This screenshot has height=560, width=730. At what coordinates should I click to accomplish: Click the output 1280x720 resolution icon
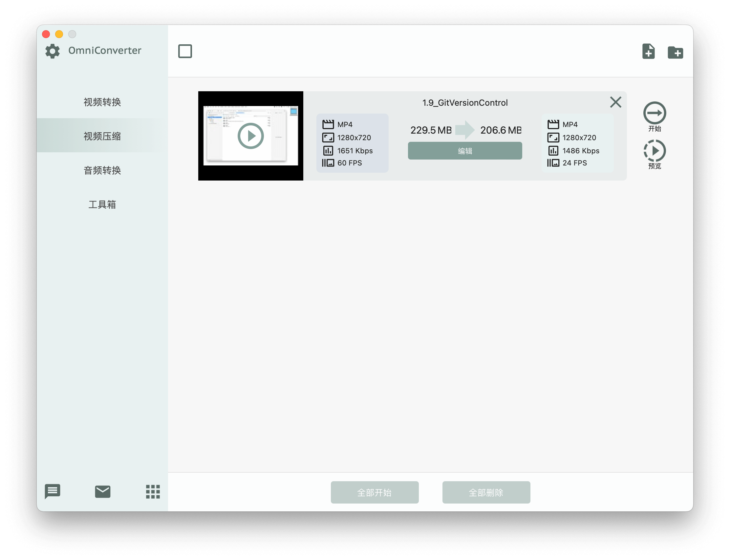[x=553, y=138]
